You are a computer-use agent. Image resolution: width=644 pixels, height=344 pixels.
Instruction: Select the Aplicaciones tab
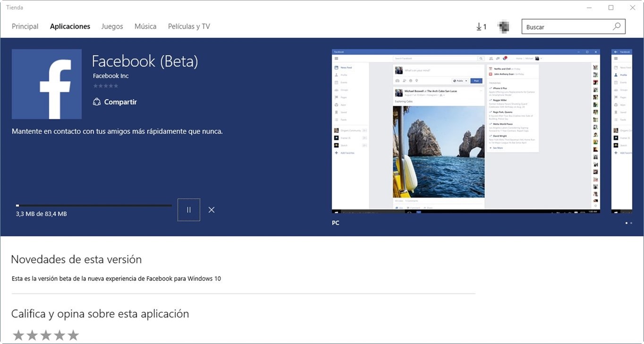point(70,26)
